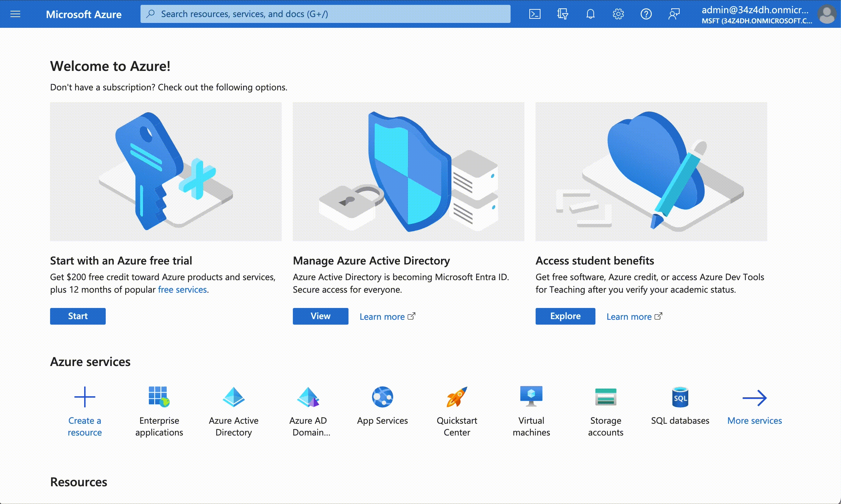Open Directories and subscriptions filter icon
This screenshot has height=504, width=841.
click(562, 14)
